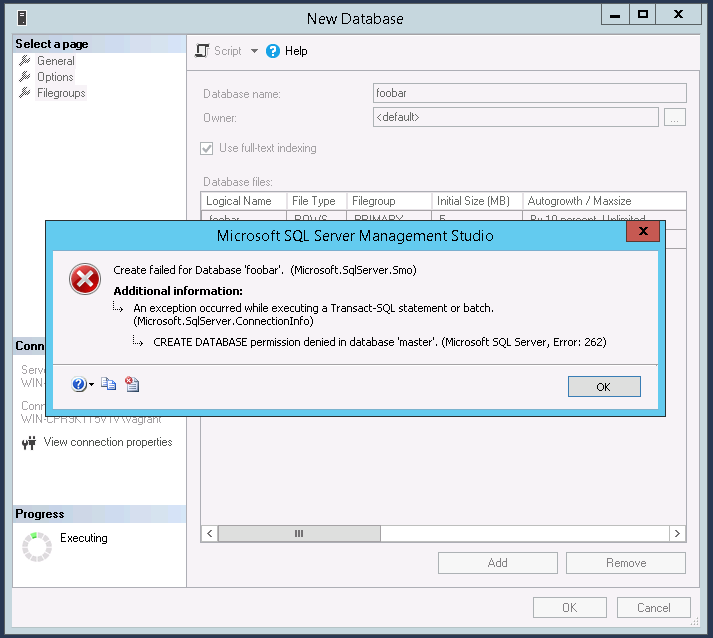Click the Script toolbar button
This screenshot has height=638, width=713.
tap(219, 51)
